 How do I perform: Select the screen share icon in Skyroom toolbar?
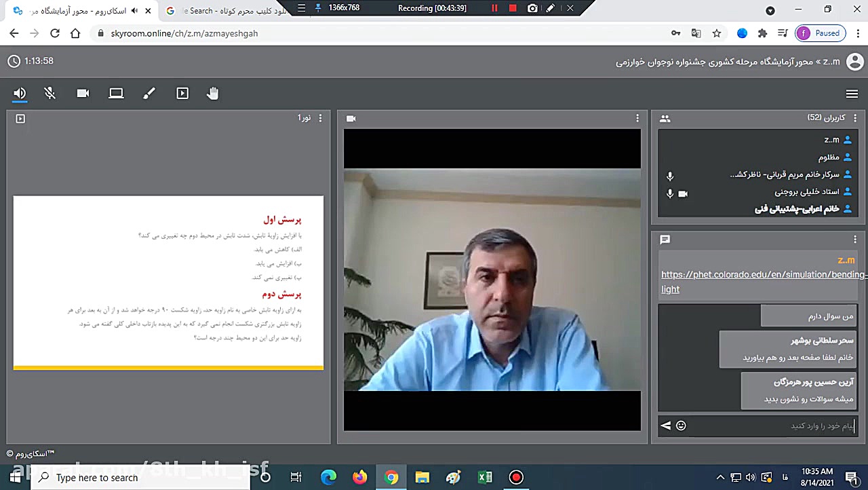116,93
